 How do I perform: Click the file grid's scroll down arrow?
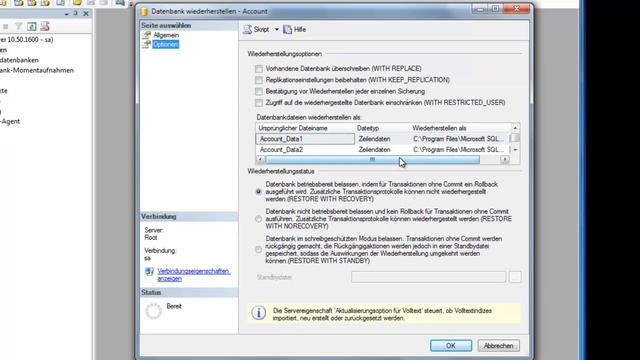click(x=515, y=150)
